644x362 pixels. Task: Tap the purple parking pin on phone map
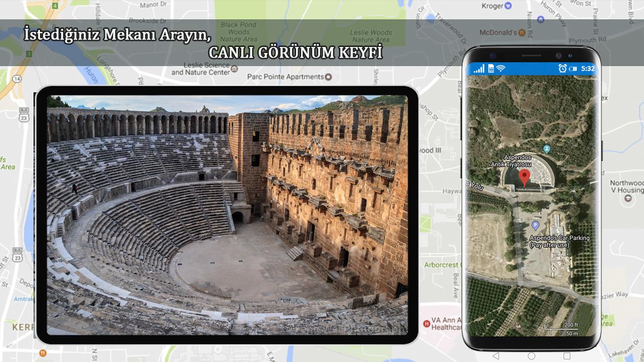tap(535, 225)
